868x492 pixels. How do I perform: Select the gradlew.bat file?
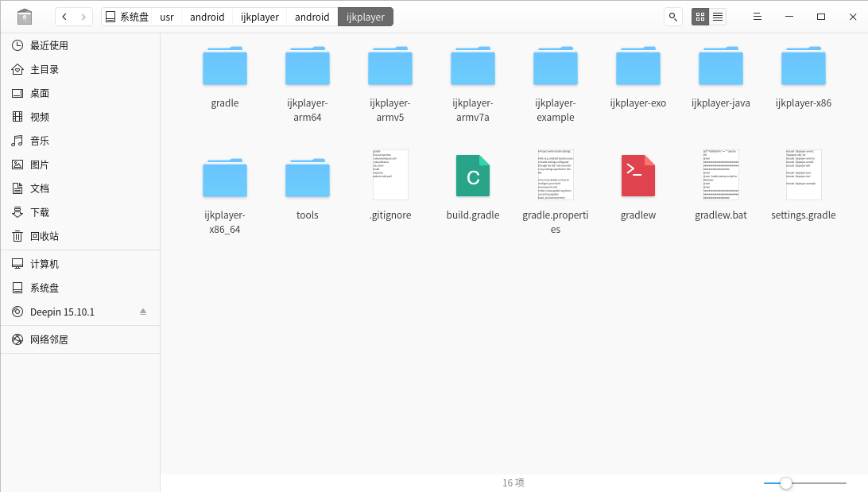click(721, 175)
